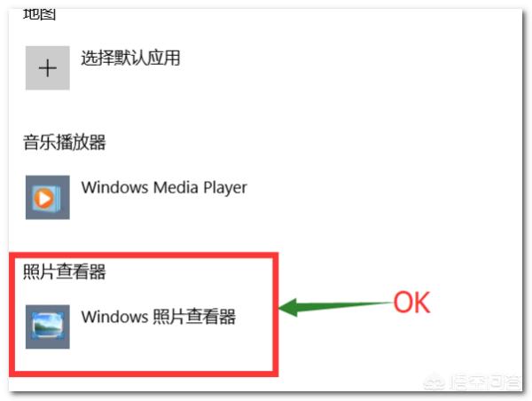
Task: Click the Windows Photo Viewer icon
Action: [48, 326]
